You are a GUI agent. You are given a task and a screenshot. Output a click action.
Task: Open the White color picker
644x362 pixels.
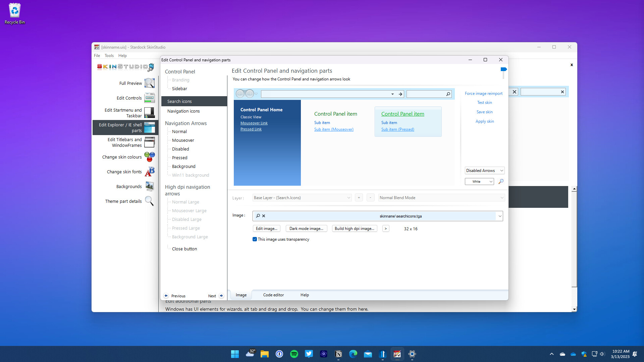[x=479, y=181]
